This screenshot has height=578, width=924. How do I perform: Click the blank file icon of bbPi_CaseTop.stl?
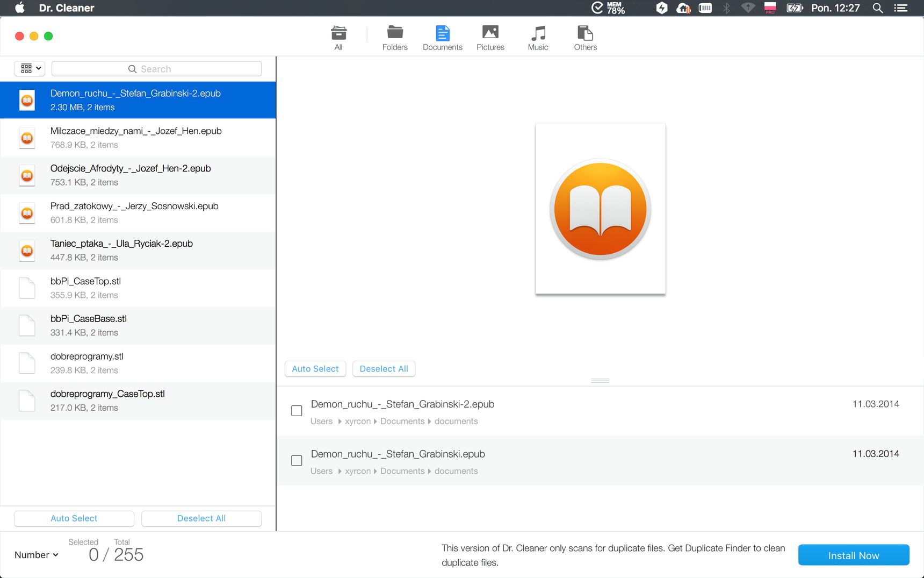pos(27,288)
